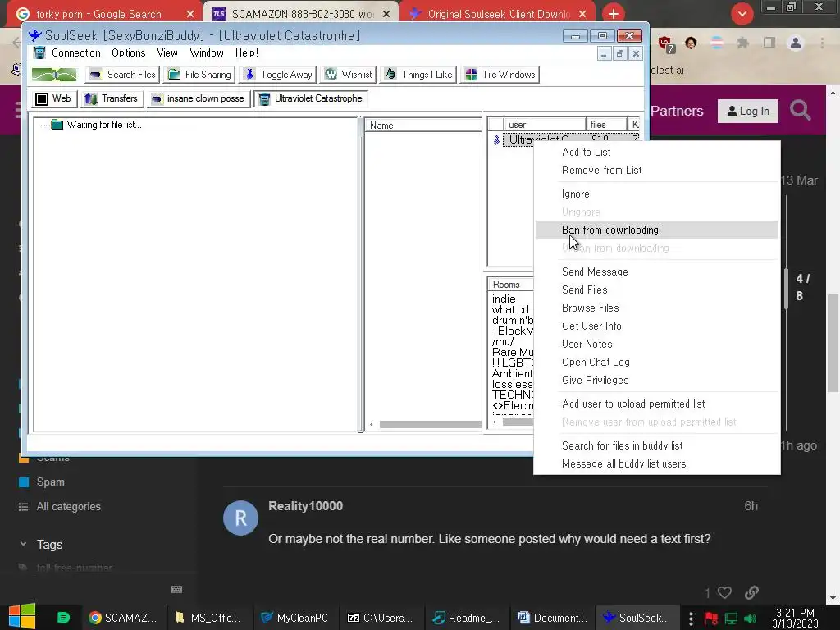The image size is (840, 630).
Task: Open the Options menu
Action: click(129, 53)
